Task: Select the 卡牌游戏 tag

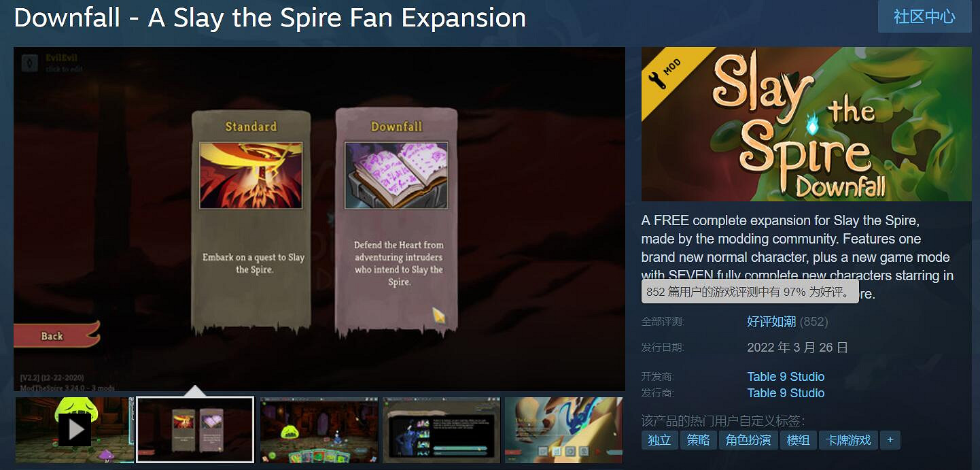Action: tap(848, 440)
